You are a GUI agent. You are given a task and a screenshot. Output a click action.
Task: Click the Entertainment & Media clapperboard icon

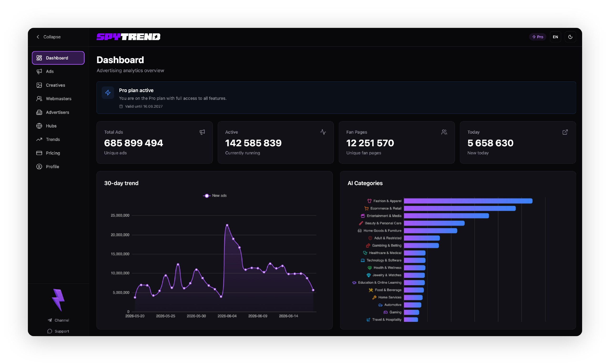point(363,216)
